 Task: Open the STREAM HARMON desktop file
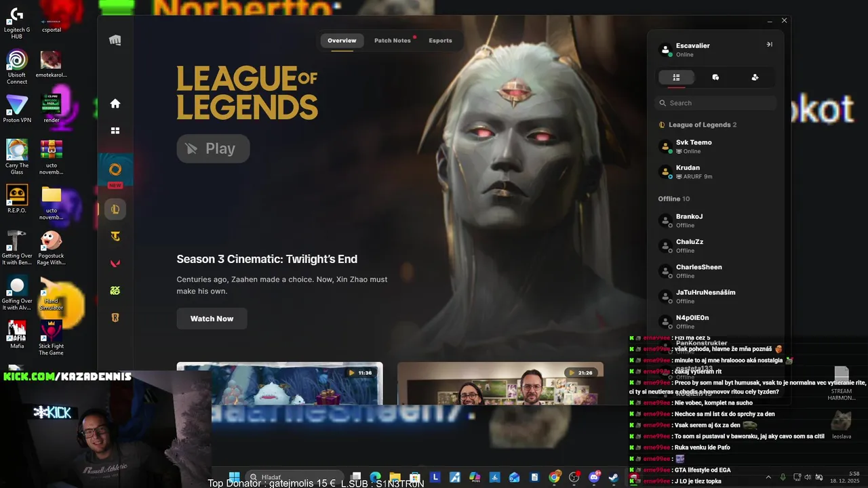(842, 383)
